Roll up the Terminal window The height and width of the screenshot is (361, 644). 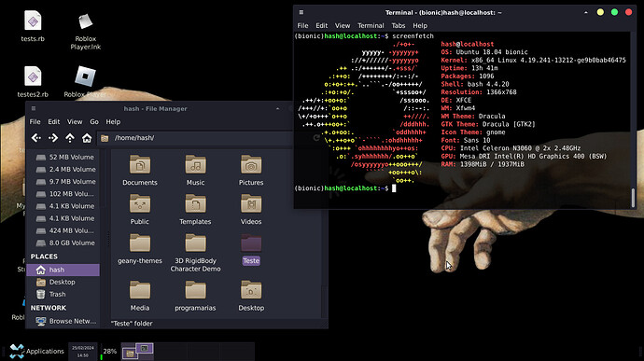coord(586,12)
